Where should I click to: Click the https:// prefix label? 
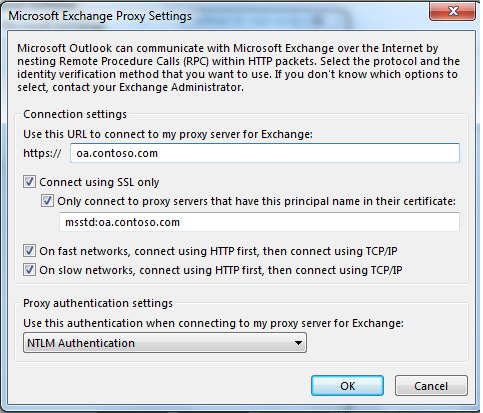(x=42, y=153)
